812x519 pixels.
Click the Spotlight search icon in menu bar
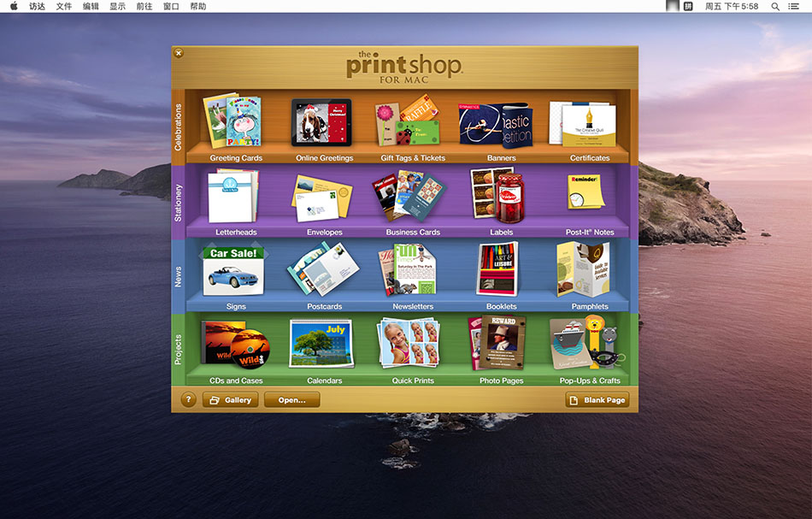(x=775, y=6)
